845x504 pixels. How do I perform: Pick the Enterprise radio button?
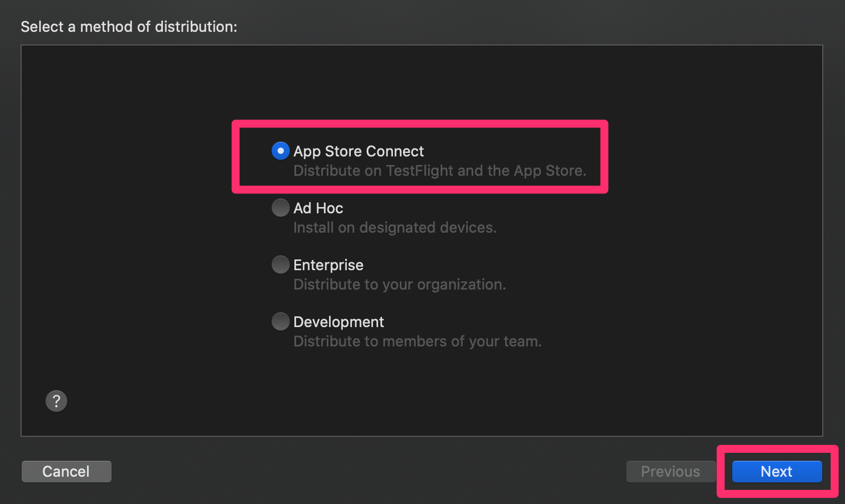(x=280, y=265)
